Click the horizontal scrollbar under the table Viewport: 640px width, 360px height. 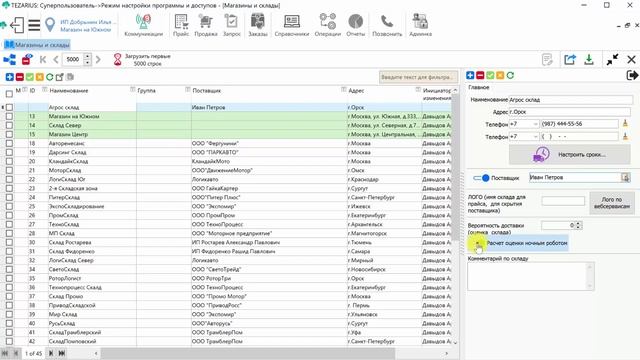coord(248,353)
